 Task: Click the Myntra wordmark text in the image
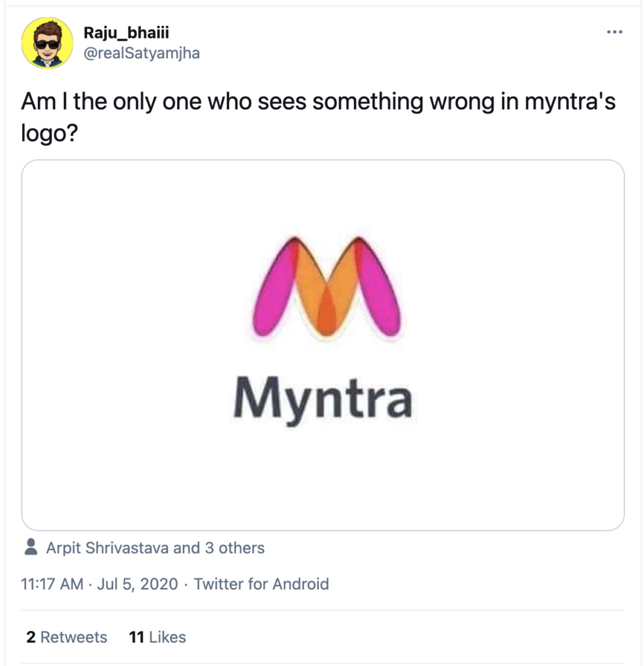pos(323,400)
